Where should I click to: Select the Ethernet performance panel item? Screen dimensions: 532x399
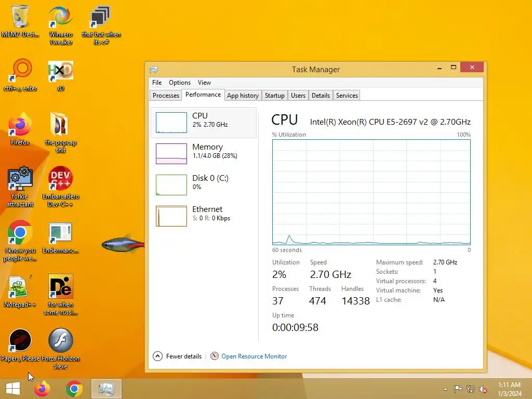click(204, 216)
